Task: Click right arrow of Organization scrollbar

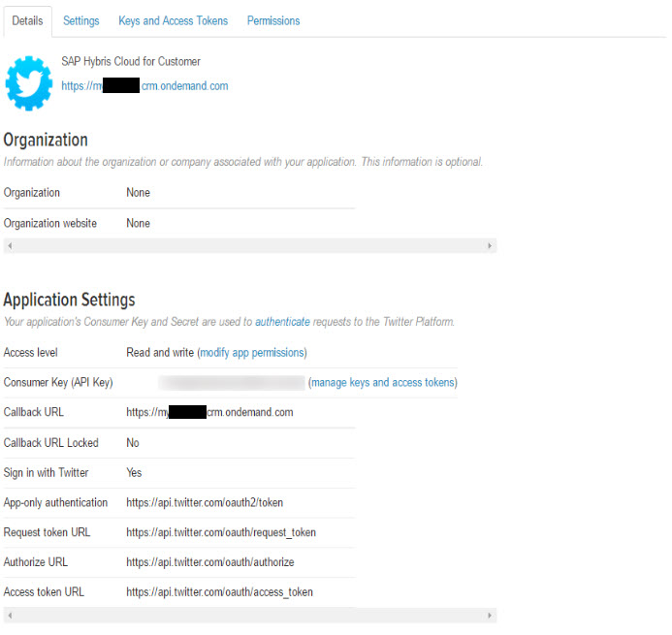Action: click(490, 246)
